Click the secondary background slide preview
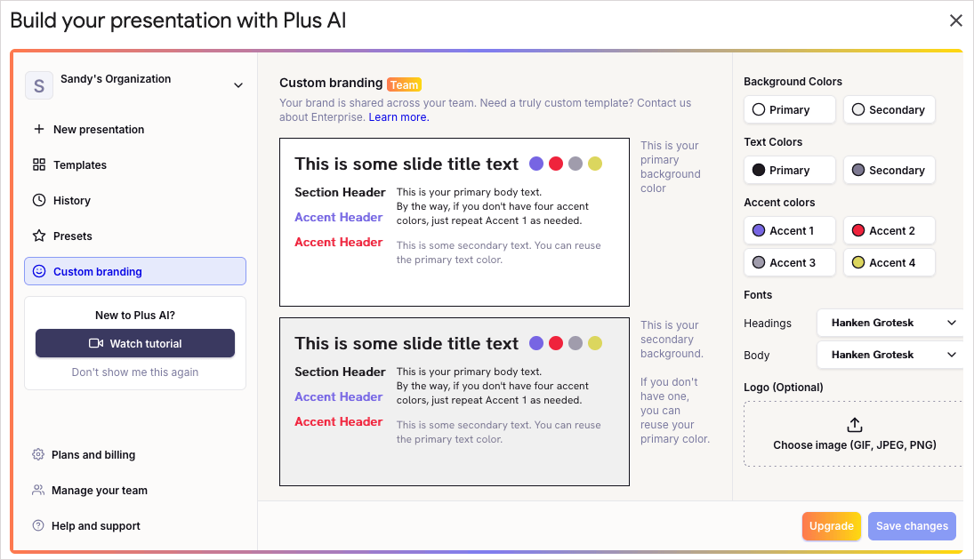974x560 pixels. (454, 402)
